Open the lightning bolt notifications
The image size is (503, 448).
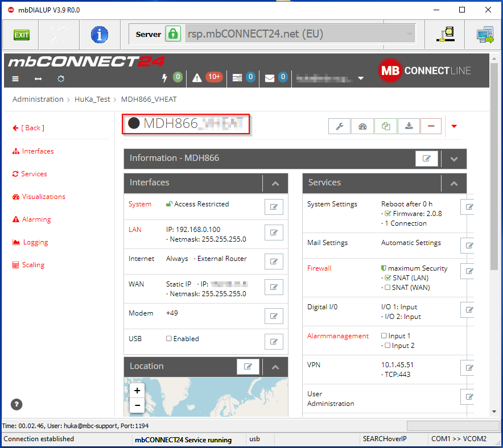(164, 77)
